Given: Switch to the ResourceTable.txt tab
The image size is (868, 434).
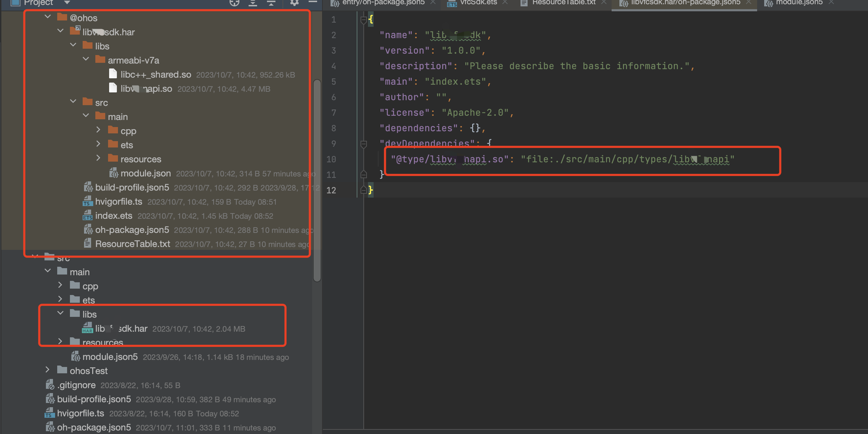Looking at the screenshot, I should coord(564,3).
